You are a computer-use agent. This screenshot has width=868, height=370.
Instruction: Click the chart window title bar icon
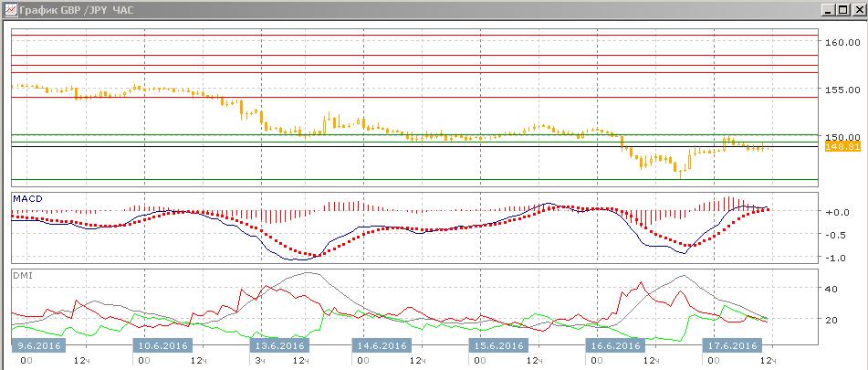pyautogui.click(x=11, y=10)
